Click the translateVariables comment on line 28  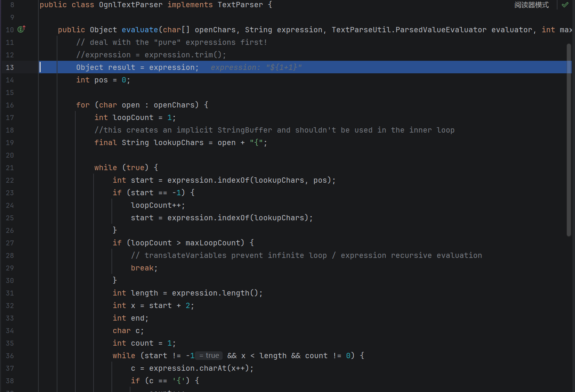point(306,255)
